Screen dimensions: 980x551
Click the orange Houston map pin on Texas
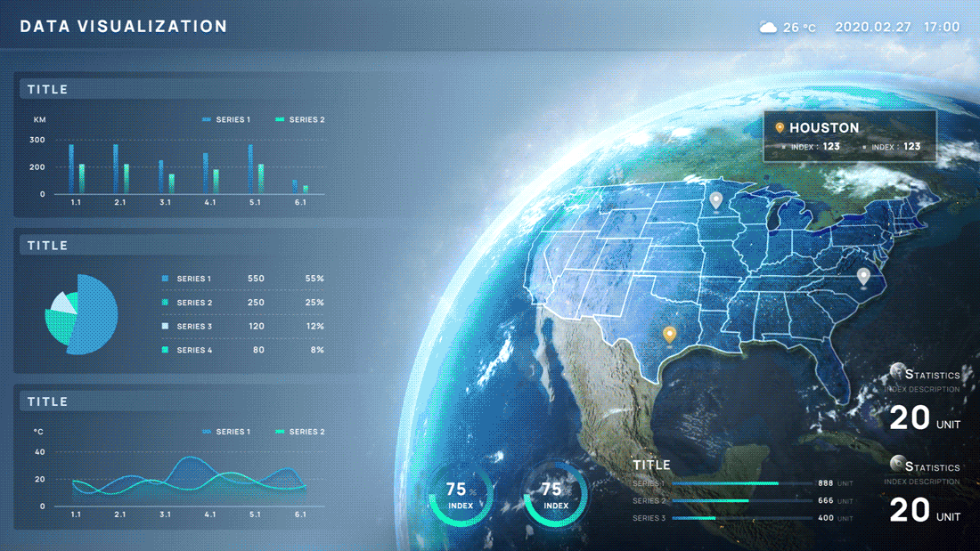(x=669, y=335)
